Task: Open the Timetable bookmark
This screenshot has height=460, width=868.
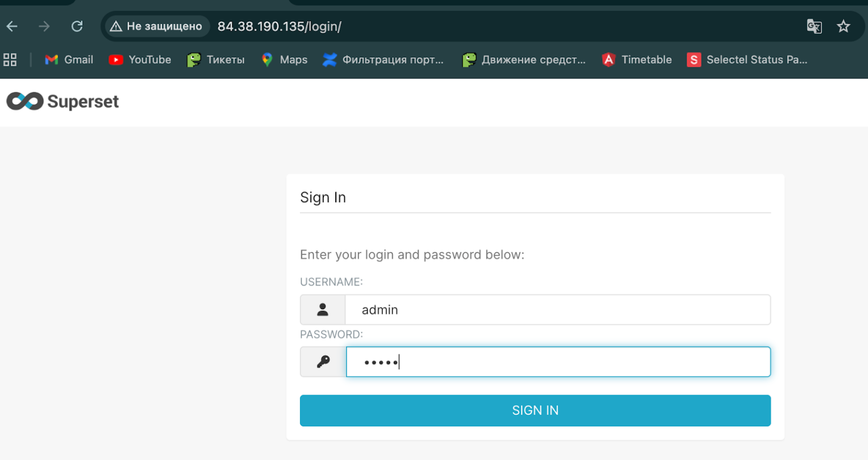Action: [637, 60]
